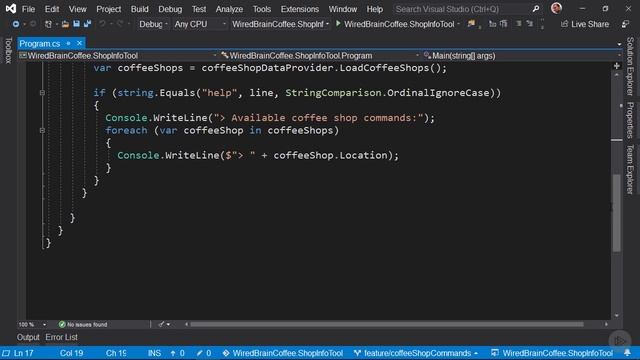This screenshot has height=360, width=640.
Task: Click the pending changes pencil indicator
Action: point(204,353)
